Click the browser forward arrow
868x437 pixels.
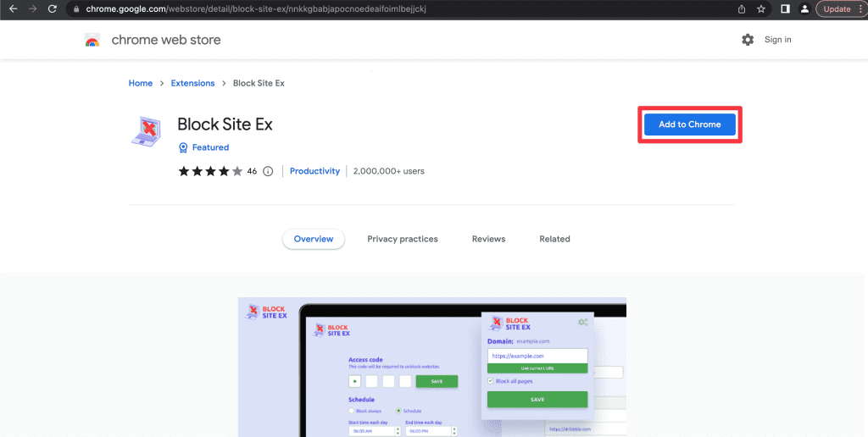point(33,8)
